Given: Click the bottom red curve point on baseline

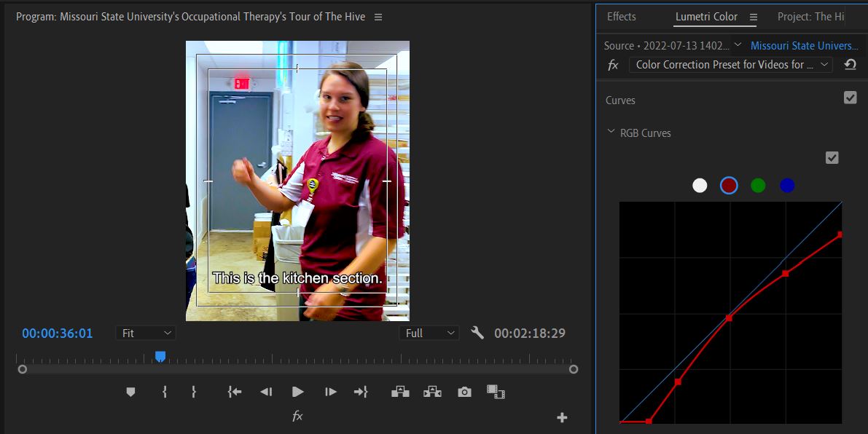Looking at the screenshot, I should [x=649, y=422].
